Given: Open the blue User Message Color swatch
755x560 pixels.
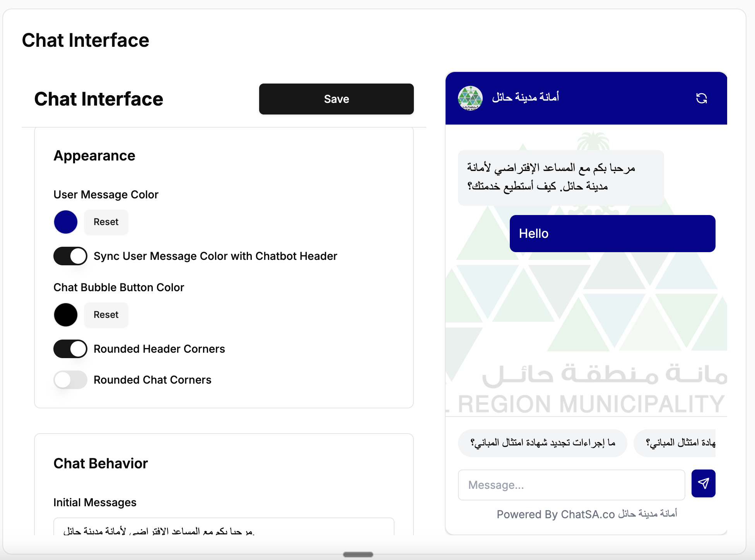Looking at the screenshot, I should [x=66, y=222].
